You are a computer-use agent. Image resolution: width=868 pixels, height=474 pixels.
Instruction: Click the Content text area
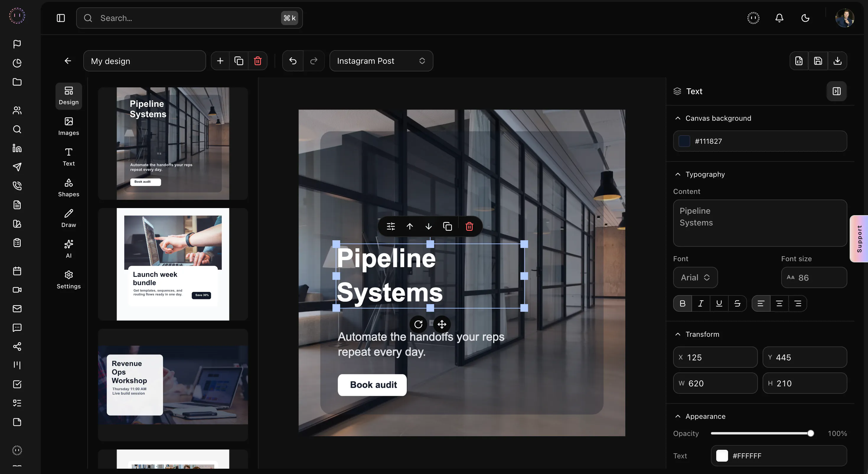tap(760, 223)
